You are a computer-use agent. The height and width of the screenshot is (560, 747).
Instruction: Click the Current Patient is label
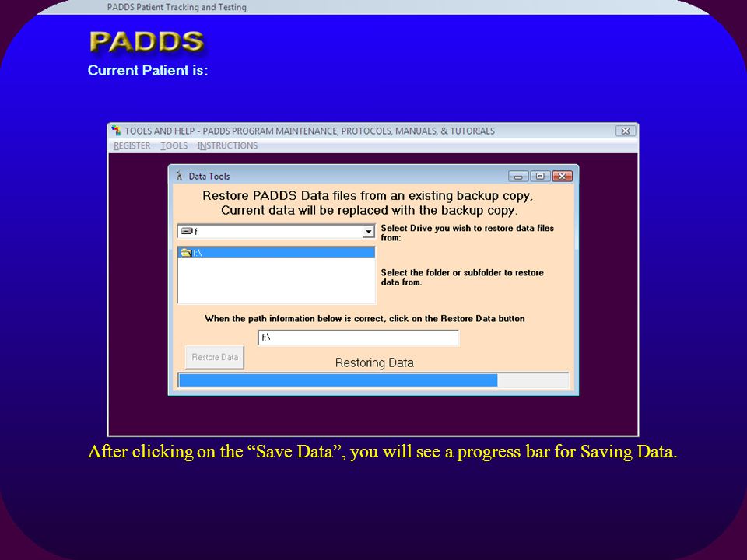[148, 71]
